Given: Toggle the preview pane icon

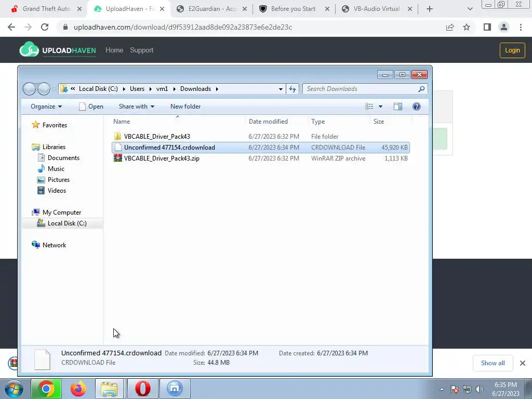Looking at the screenshot, I should (x=398, y=107).
